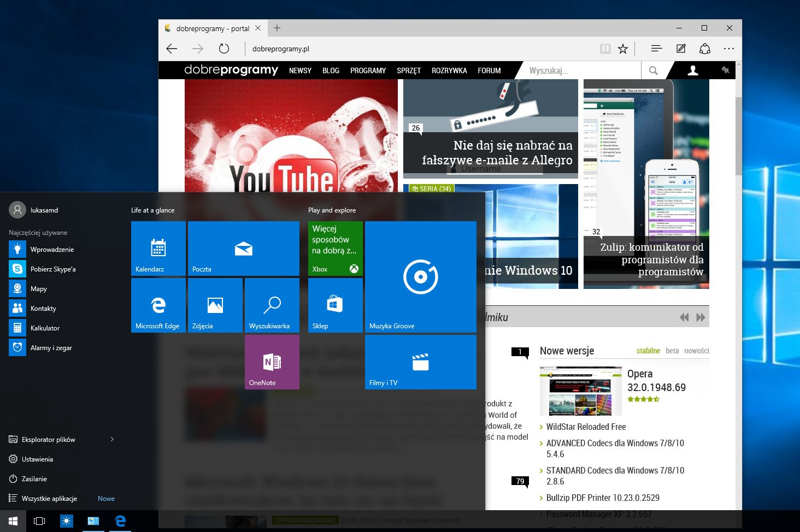Open the PROGRAMY menu on the site
Image resolution: width=800 pixels, height=532 pixels.
pyautogui.click(x=368, y=70)
